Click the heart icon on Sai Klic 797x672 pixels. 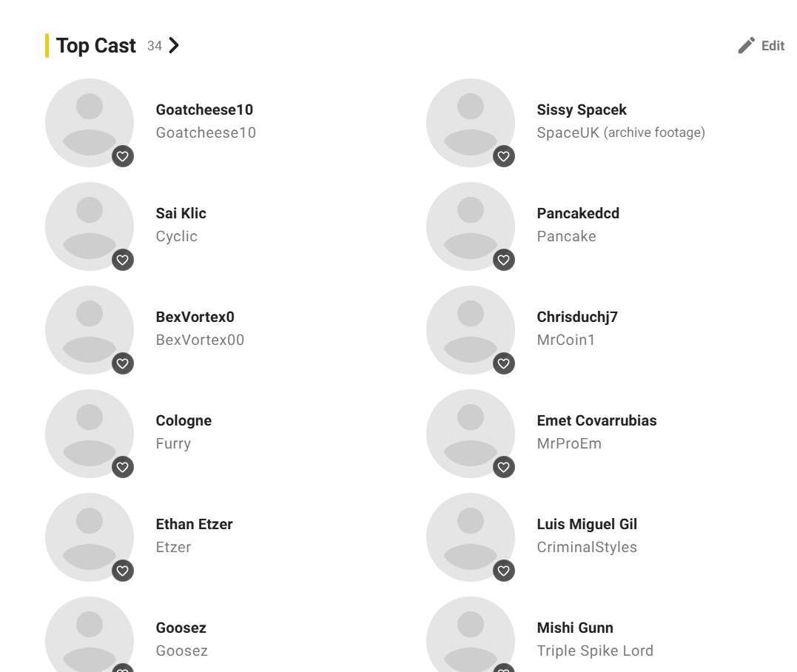pyautogui.click(x=123, y=260)
